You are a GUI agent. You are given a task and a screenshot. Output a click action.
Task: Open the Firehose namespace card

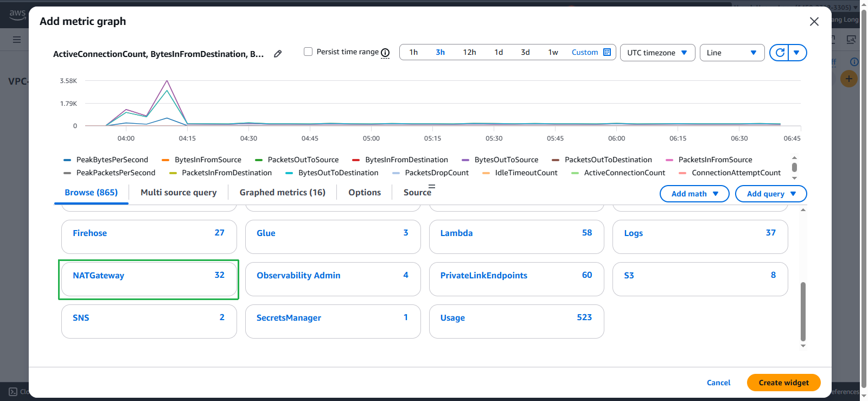[x=149, y=237]
